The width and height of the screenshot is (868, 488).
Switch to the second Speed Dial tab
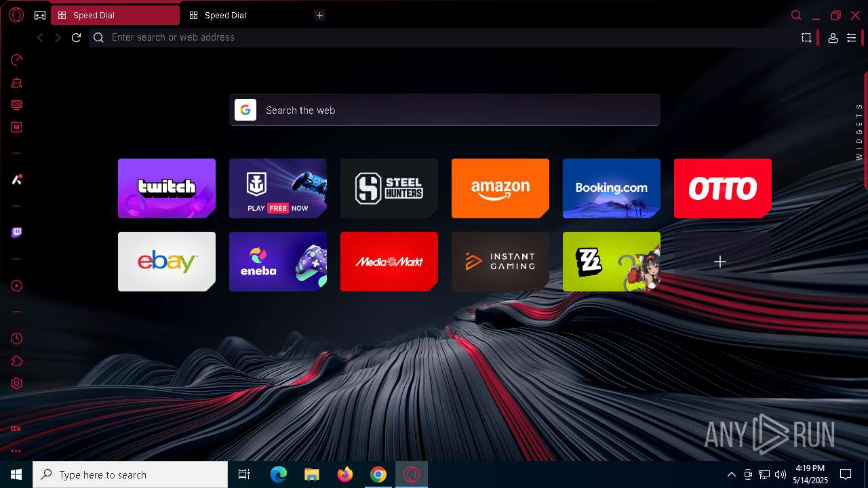tap(248, 15)
